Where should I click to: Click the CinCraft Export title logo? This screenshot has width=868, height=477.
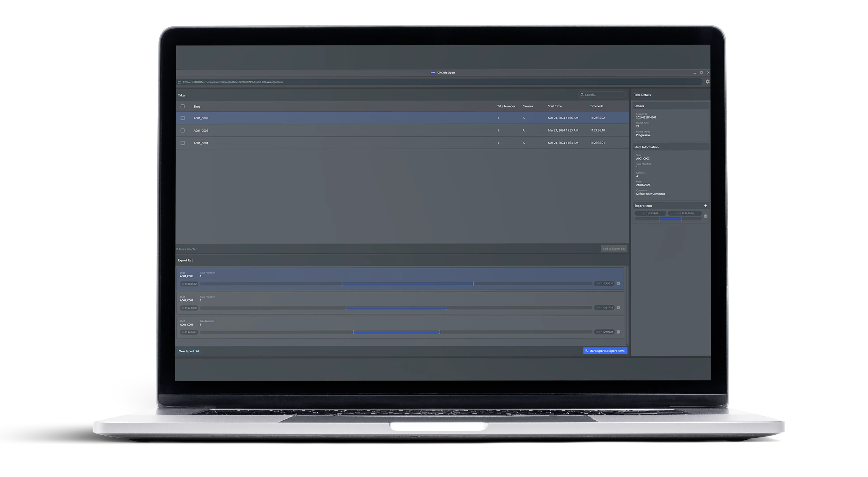click(433, 73)
